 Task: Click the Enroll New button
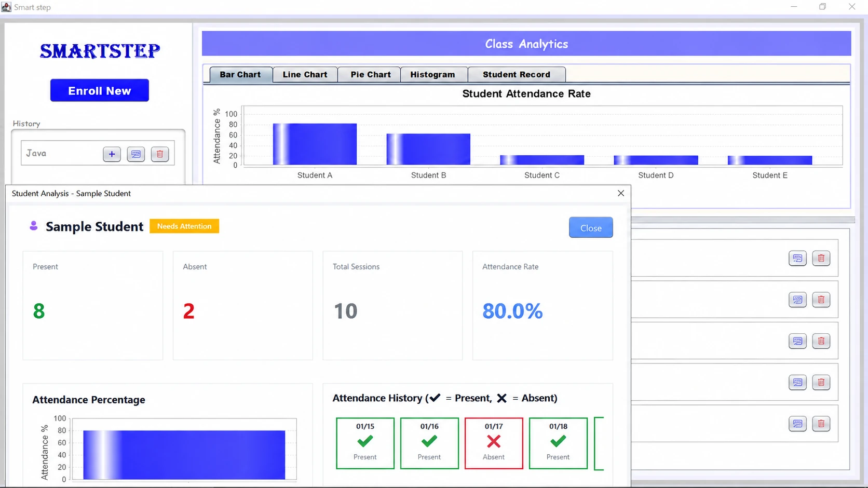[x=100, y=90]
